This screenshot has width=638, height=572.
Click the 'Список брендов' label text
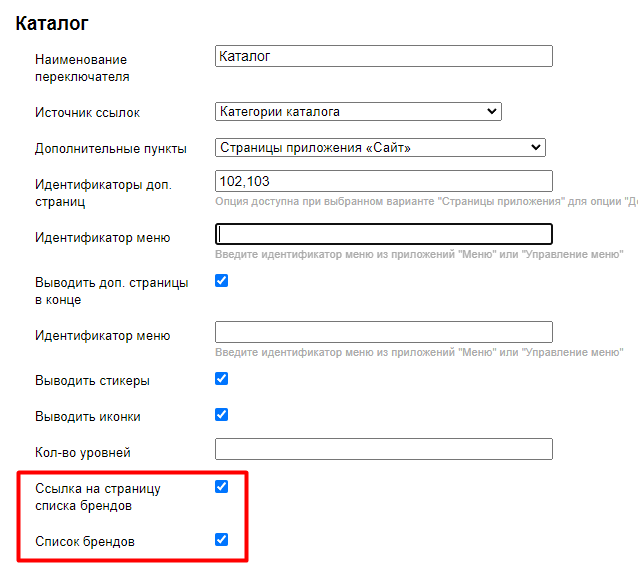85,542
